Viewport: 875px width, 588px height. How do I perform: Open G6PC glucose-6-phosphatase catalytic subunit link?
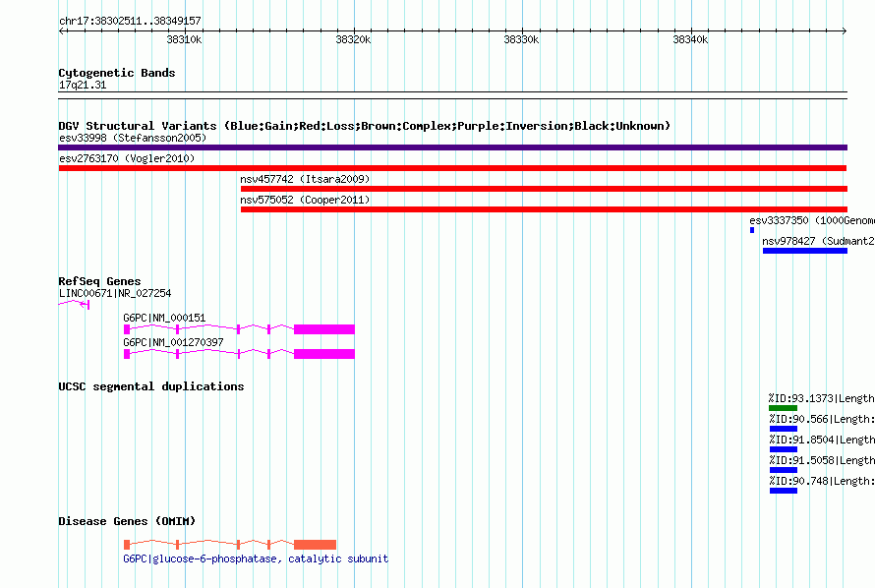click(256, 559)
